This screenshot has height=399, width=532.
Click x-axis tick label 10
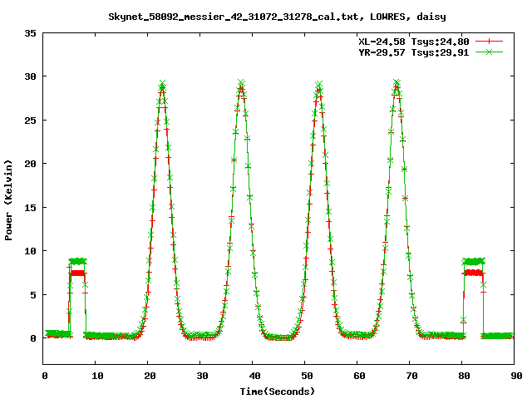(97, 376)
